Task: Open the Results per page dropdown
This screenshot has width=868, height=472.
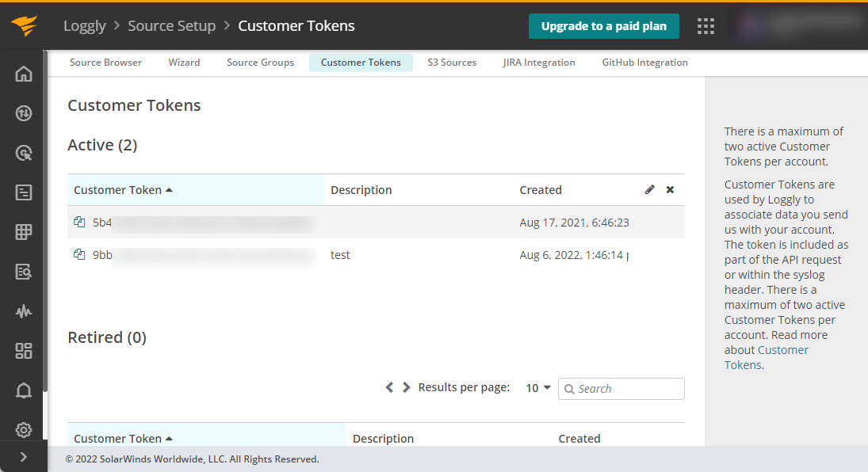Action: point(538,388)
